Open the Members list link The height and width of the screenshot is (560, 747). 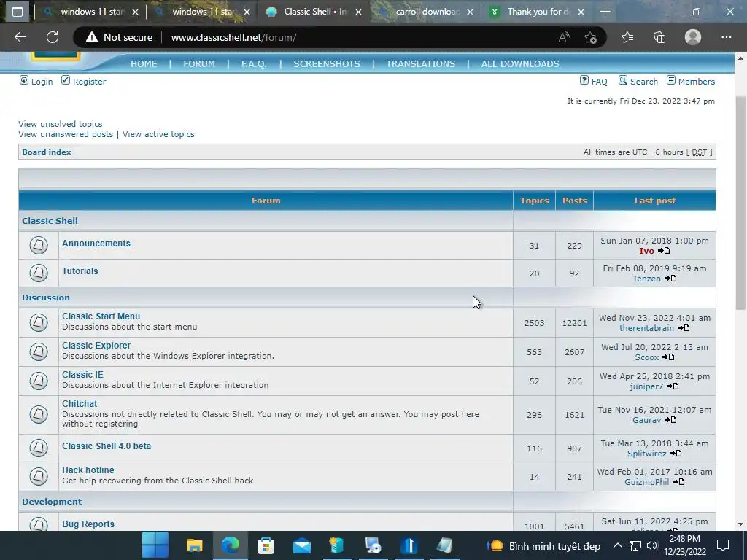click(697, 82)
